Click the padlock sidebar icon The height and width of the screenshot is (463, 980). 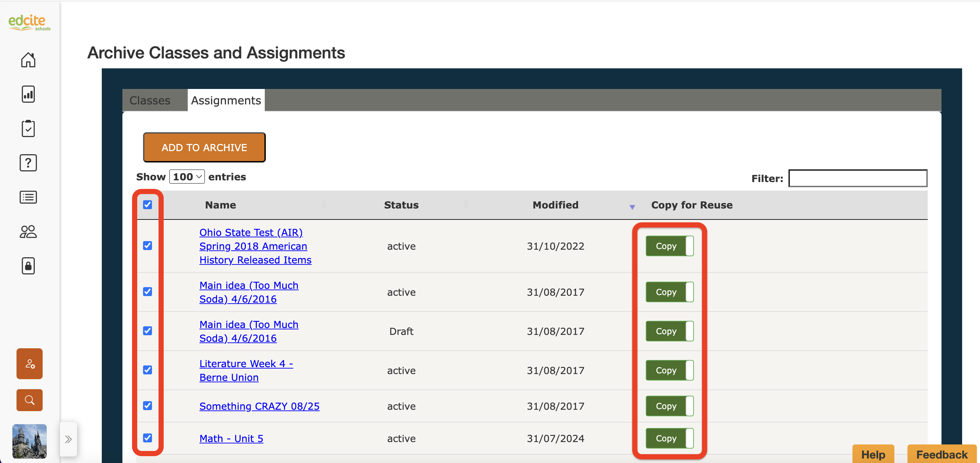[x=28, y=266]
